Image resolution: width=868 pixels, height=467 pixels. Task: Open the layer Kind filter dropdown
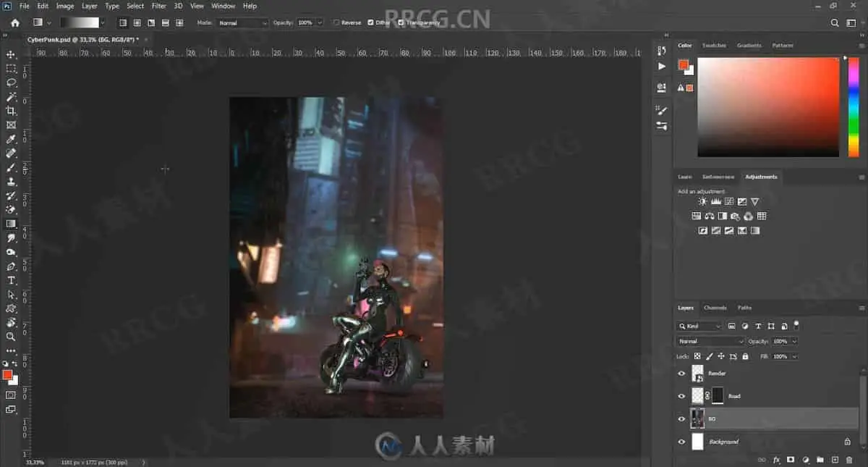coord(699,327)
